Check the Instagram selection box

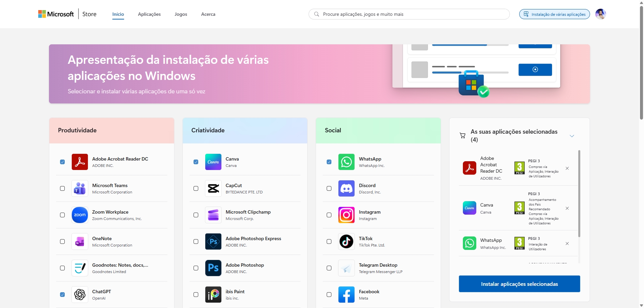click(329, 215)
